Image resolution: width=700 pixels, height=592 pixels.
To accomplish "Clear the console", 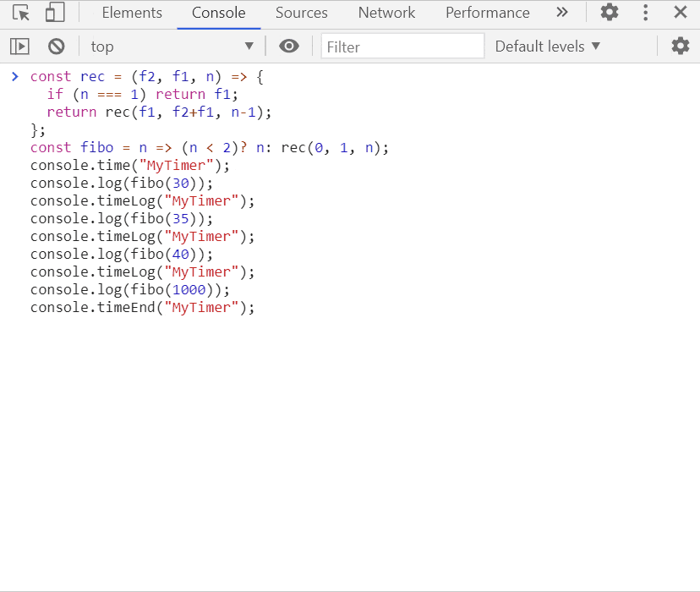I will [x=57, y=47].
